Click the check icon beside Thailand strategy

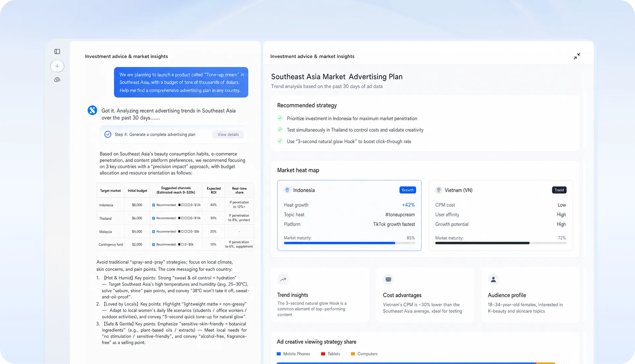pos(280,129)
